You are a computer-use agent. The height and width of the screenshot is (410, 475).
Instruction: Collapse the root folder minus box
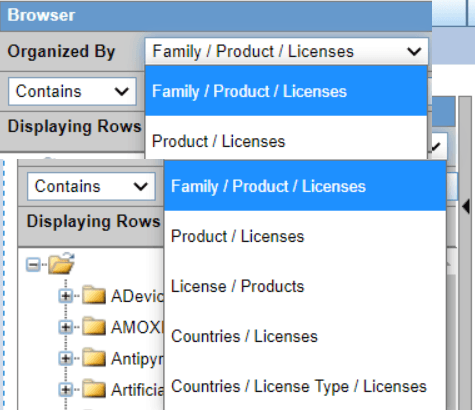pos(33,265)
